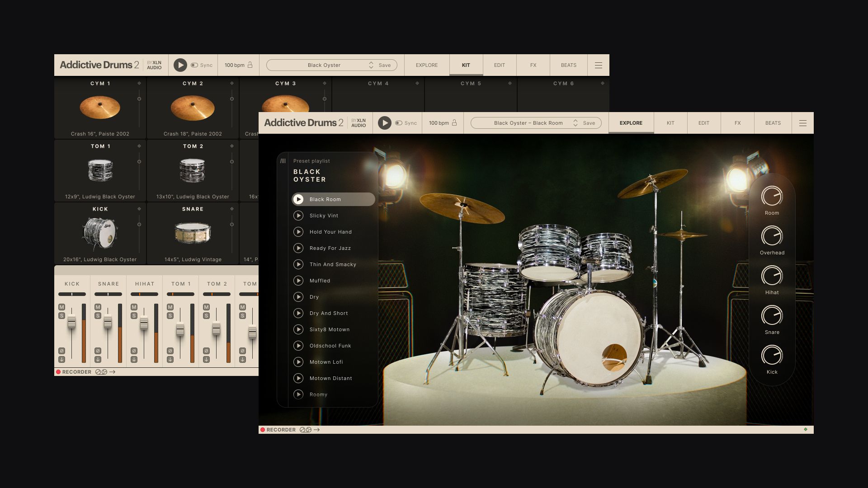Switch to the FX tab in the front window
The image size is (868, 488).
tap(737, 123)
